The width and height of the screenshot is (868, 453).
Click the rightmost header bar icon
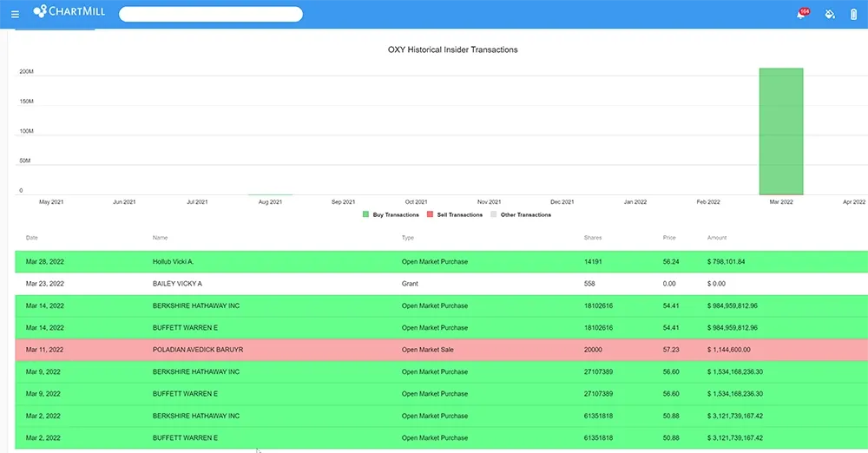(853, 15)
